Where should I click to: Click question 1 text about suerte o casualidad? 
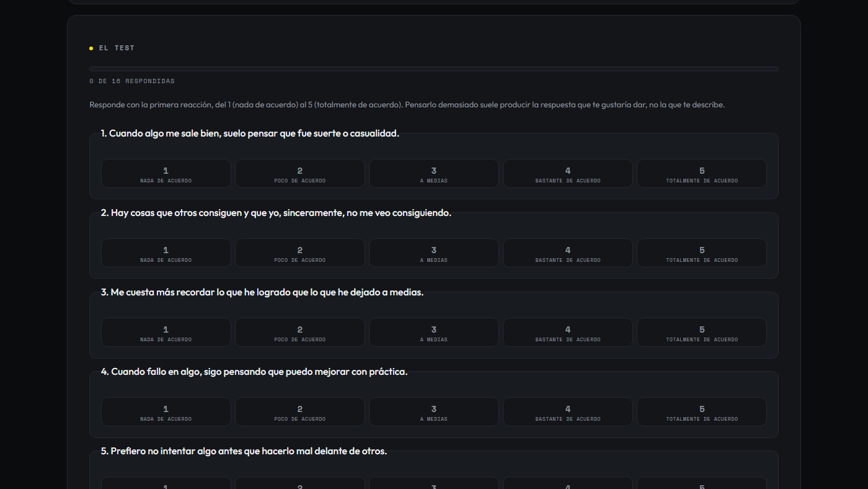coord(250,133)
